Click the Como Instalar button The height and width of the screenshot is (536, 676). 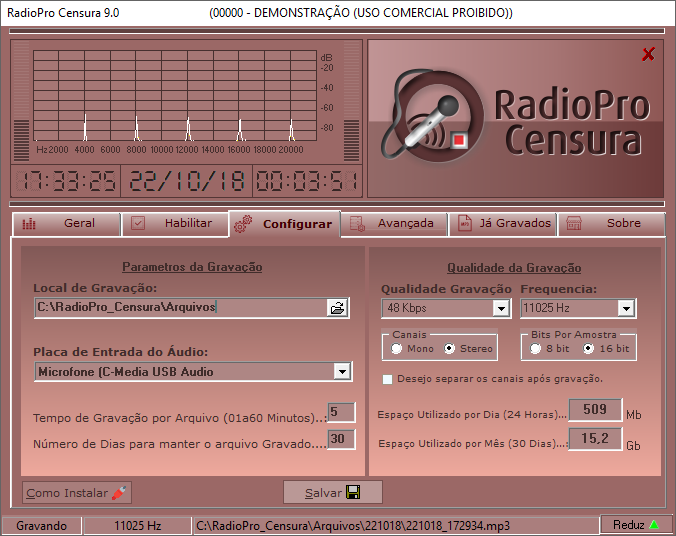pyautogui.click(x=77, y=493)
